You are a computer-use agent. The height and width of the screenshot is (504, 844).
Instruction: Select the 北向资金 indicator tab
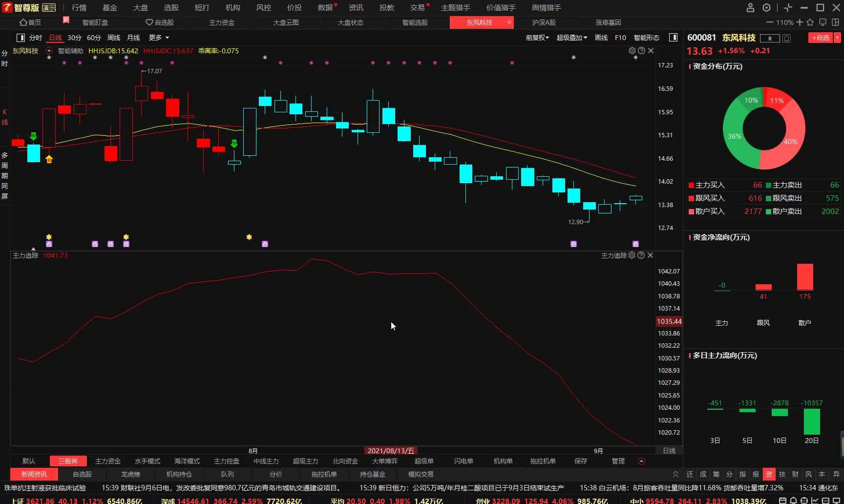[345, 461]
